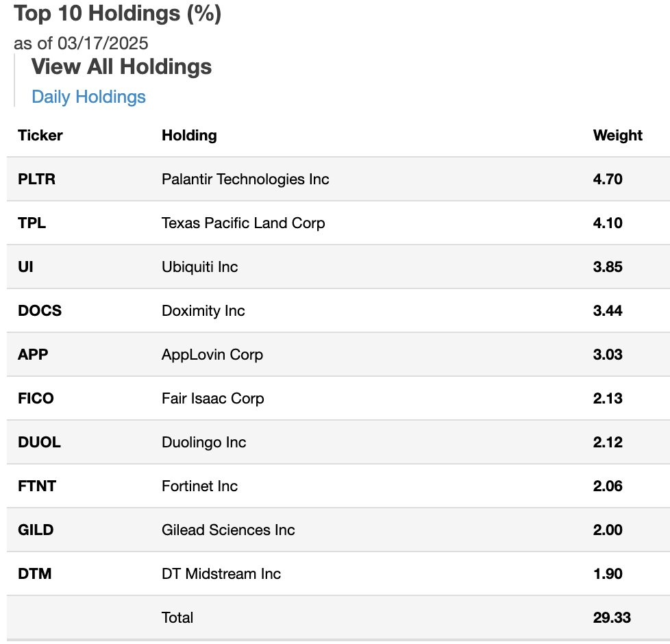Click Palantir Technologies Inc holding name
Viewport: 670px width, 644px height.
pyautogui.click(x=245, y=179)
